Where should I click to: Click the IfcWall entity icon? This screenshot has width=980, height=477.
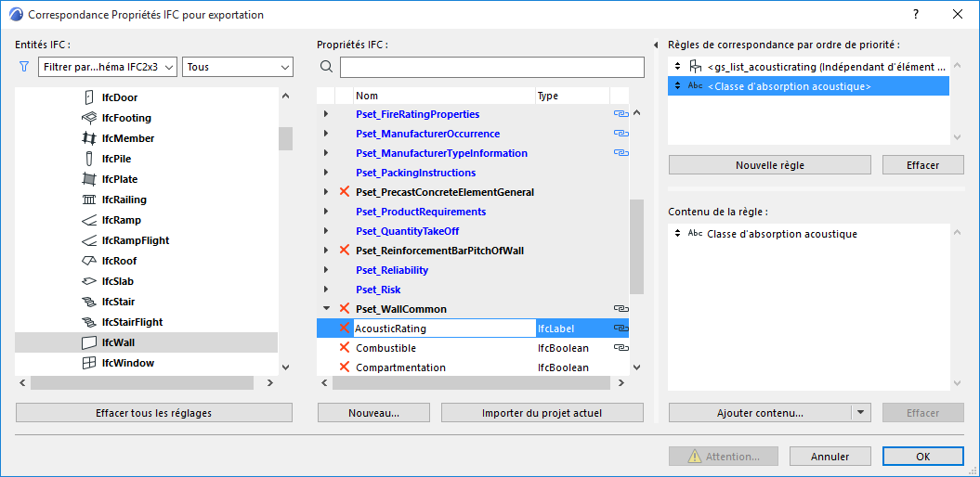(89, 342)
